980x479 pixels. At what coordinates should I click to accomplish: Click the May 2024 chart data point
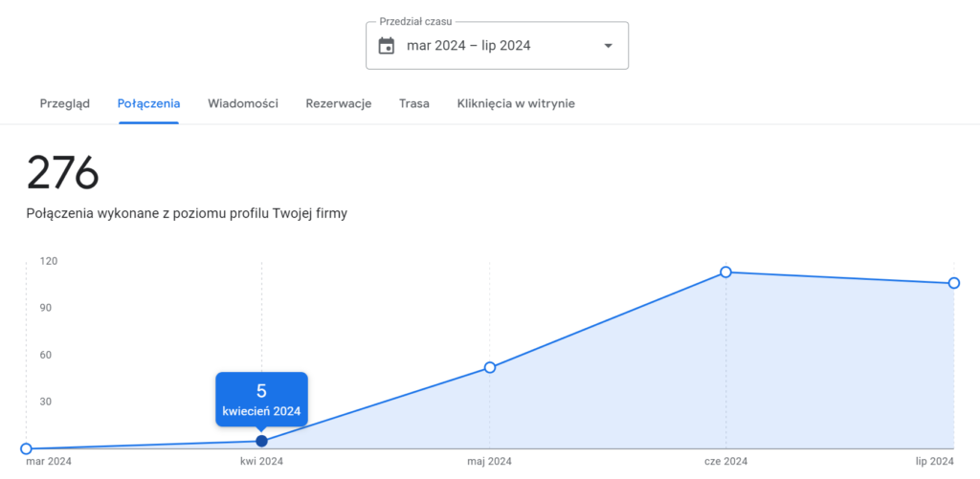pos(490,367)
